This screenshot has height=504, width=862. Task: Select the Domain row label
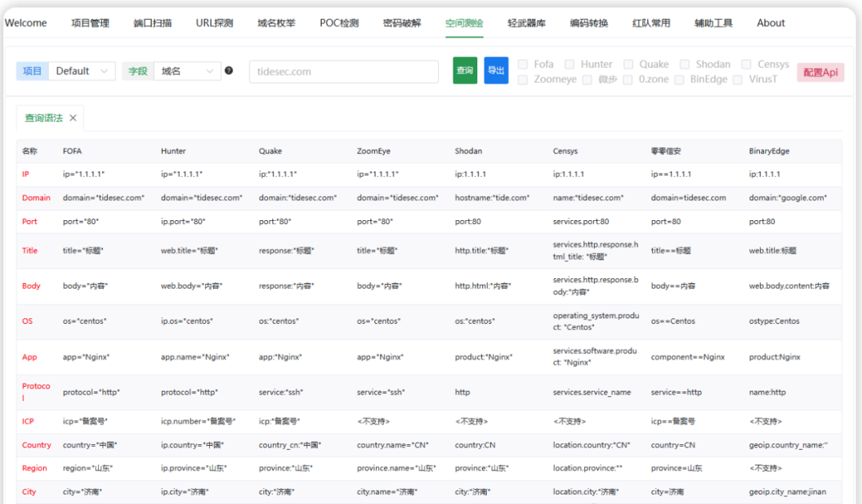pyautogui.click(x=36, y=198)
